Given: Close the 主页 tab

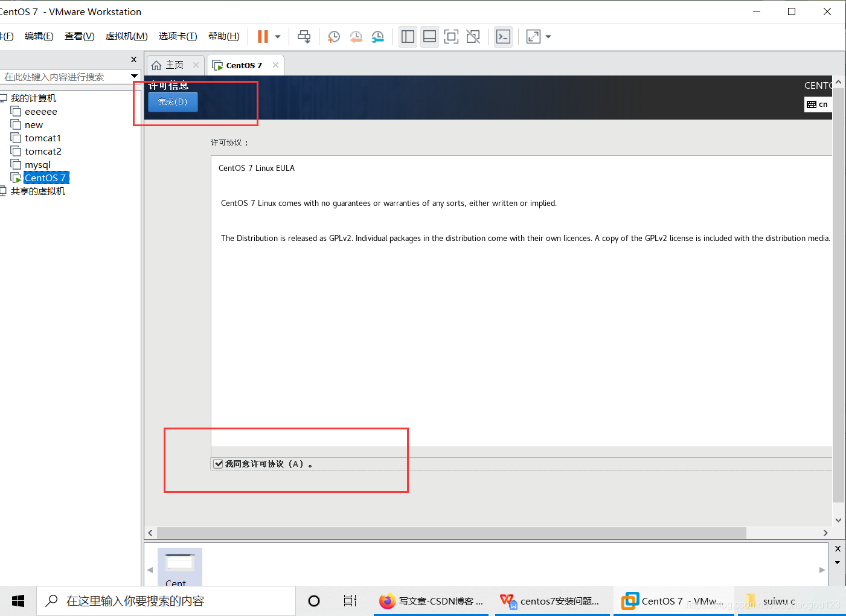Looking at the screenshot, I should (x=196, y=65).
